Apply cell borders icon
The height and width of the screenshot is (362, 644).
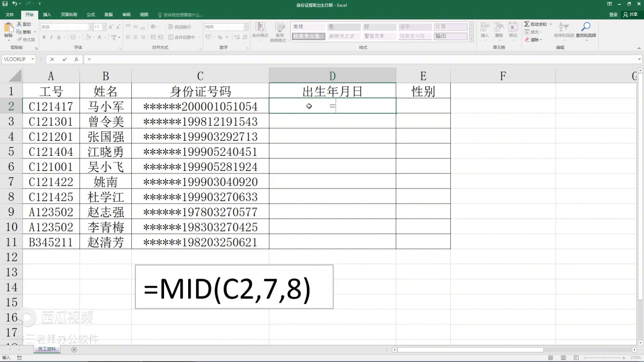pyautogui.click(x=73, y=37)
